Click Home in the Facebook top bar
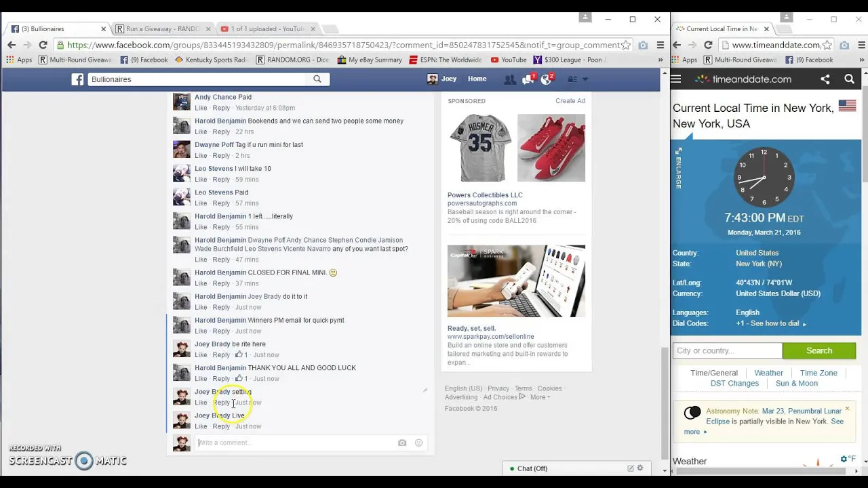Screen dimensions: 868x488 coord(477,79)
